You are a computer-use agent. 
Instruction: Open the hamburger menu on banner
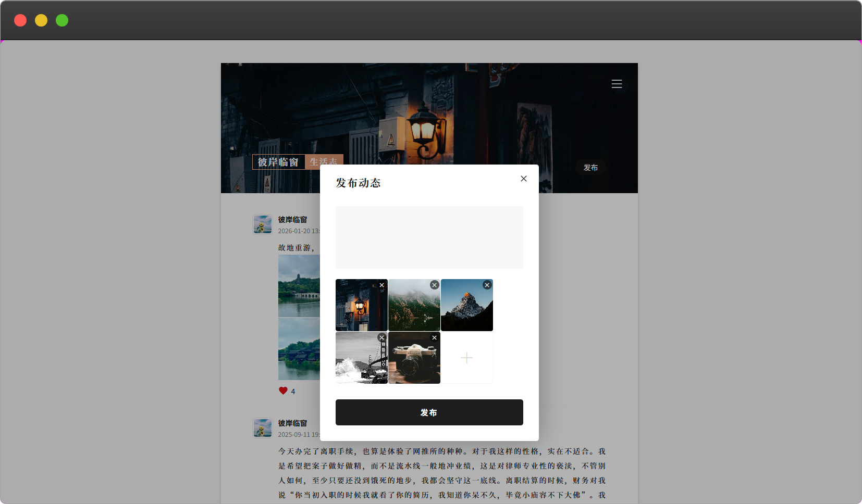617,84
